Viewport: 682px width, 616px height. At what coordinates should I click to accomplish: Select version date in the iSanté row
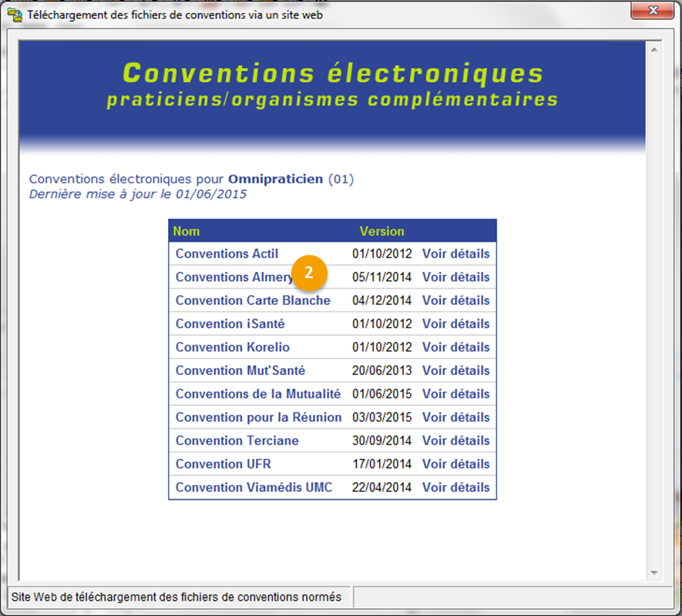pyautogui.click(x=382, y=324)
